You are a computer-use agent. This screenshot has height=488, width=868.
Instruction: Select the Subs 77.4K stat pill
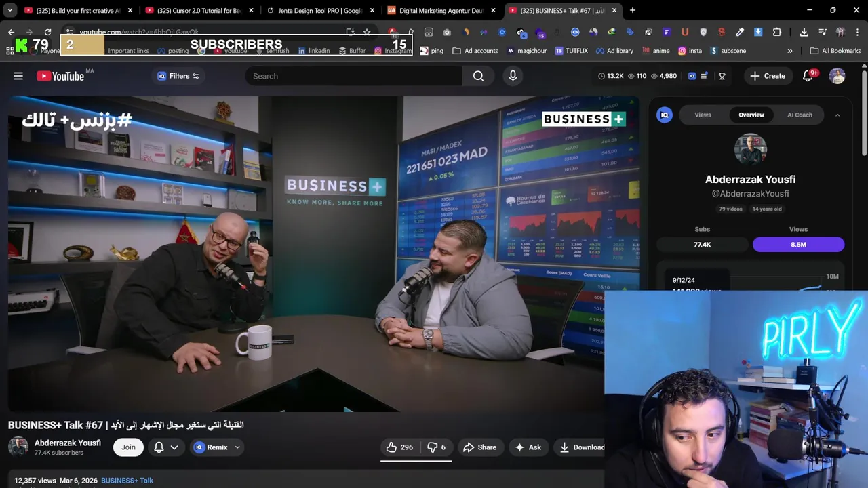pyautogui.click(x=702, y=245)
